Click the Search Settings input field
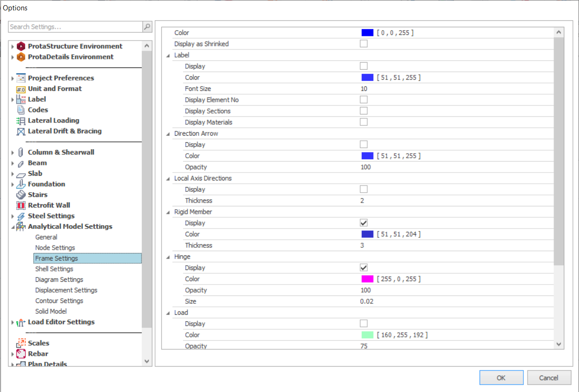The image size is (579, 392). pos(75,27)
